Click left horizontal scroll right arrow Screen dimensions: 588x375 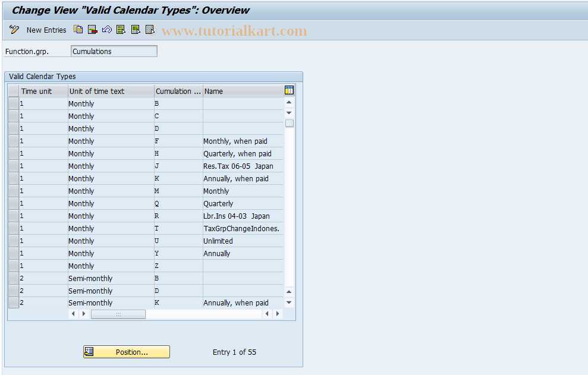point(84,314)
